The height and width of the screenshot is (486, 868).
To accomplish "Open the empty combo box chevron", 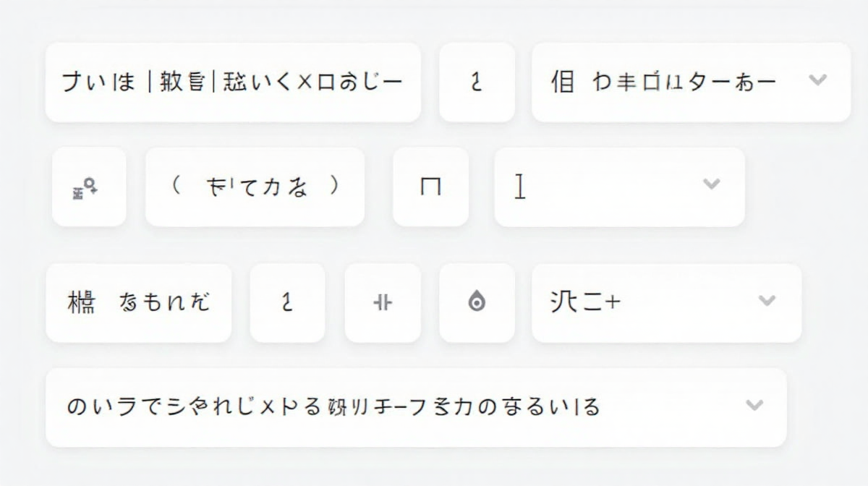I will [x=712, y=184].
